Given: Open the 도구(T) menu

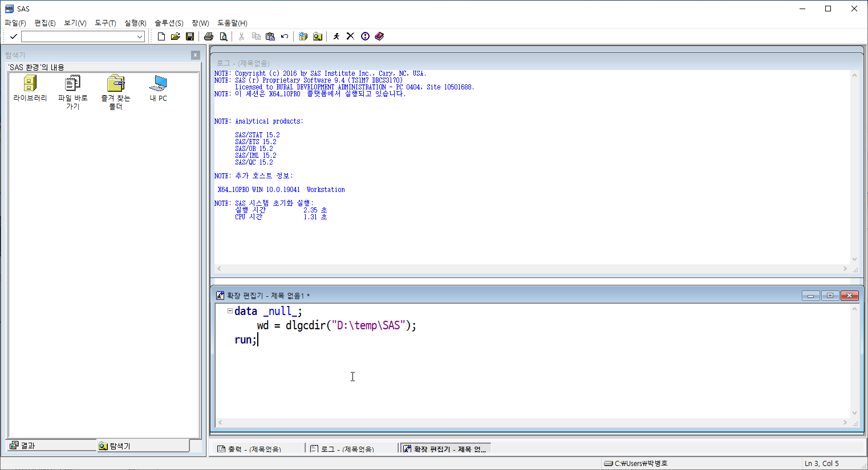Looking at the screenshot, I should pyautogui.click(x=106, y=23).
